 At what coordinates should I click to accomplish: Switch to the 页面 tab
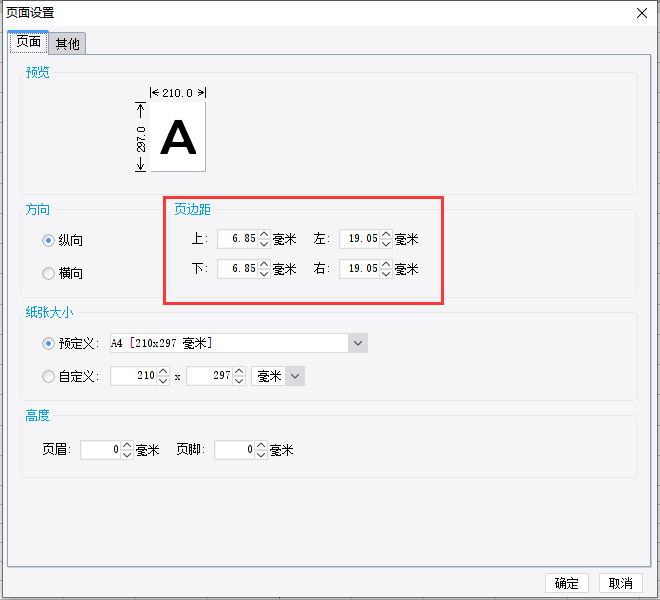pos(28,42)
